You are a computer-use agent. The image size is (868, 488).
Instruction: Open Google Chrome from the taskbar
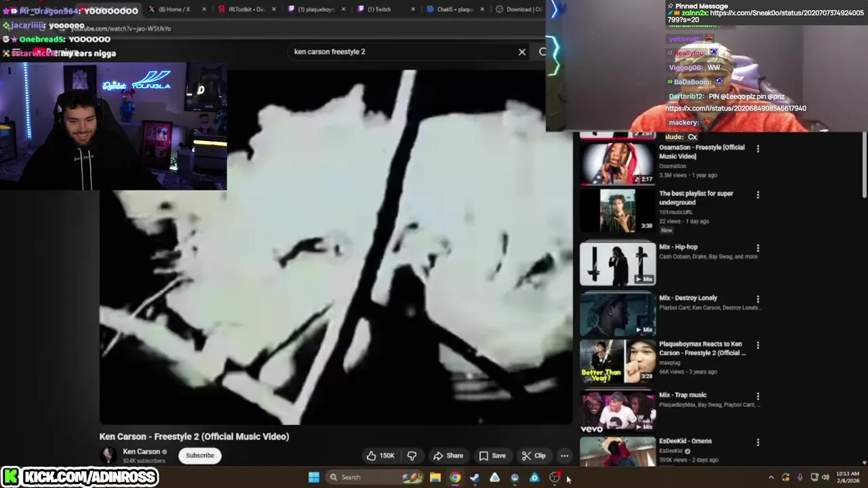tap(455, 477)
